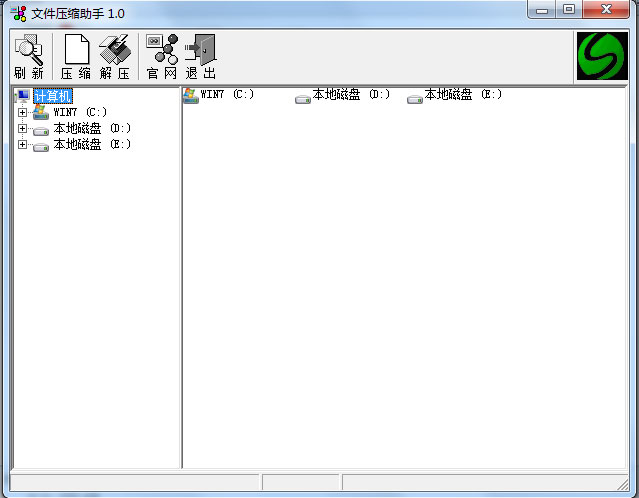Maximize the 文件压缩助手 window
Screen dimensions: 639x498
click(569, 10)
